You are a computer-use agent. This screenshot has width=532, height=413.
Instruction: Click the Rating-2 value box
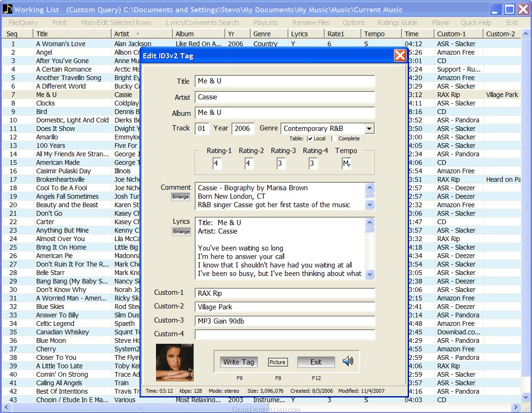tap(249, 163)
